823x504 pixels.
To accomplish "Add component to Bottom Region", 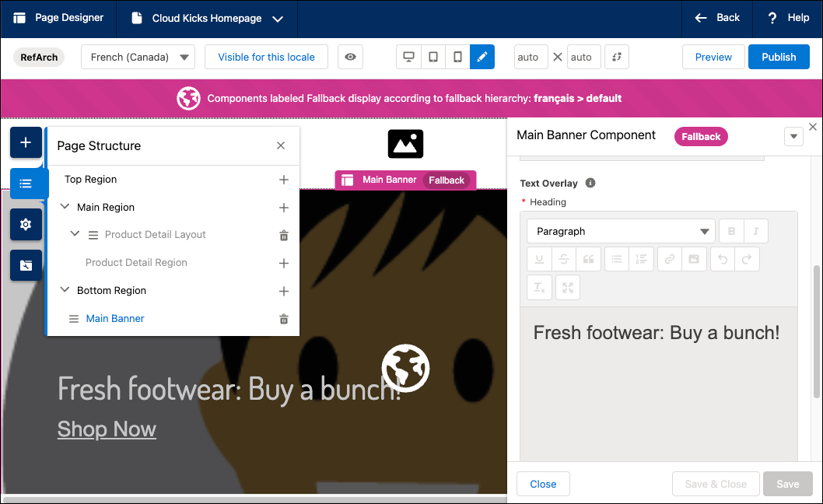I will pyautogui.click(x=283, y=291).
